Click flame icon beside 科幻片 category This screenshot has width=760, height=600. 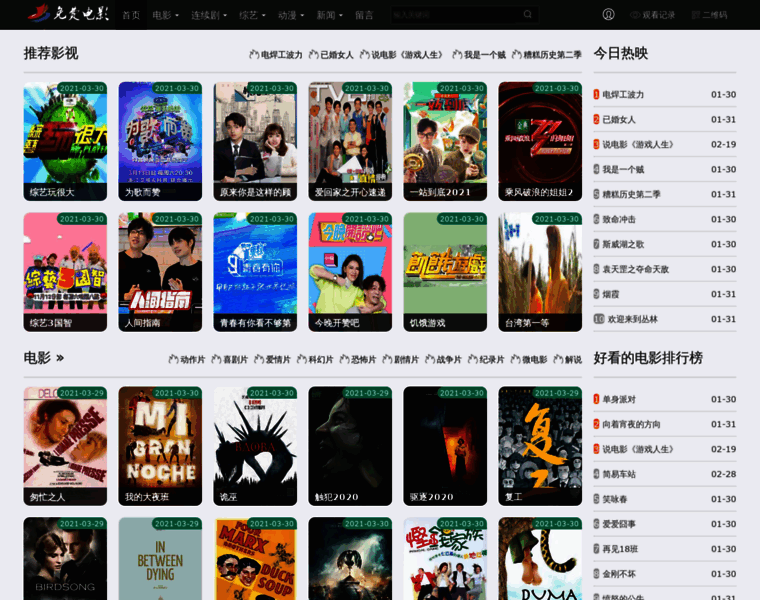pyautogui.click(x=301, y=359)
